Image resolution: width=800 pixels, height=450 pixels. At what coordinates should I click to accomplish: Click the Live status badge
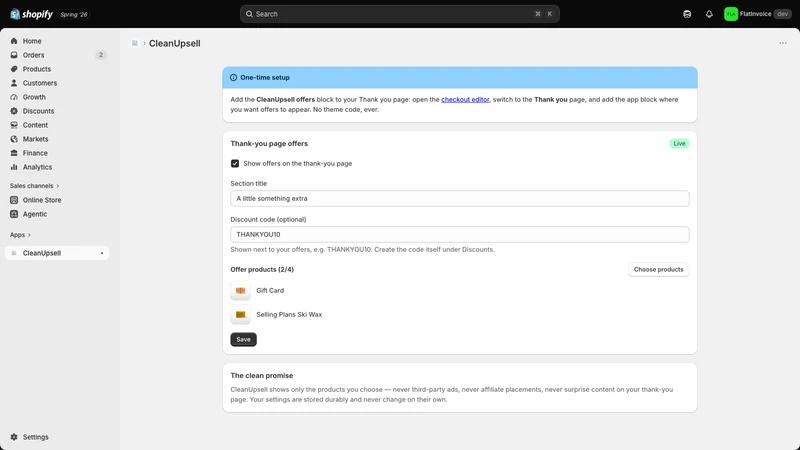tap(679, 143)
